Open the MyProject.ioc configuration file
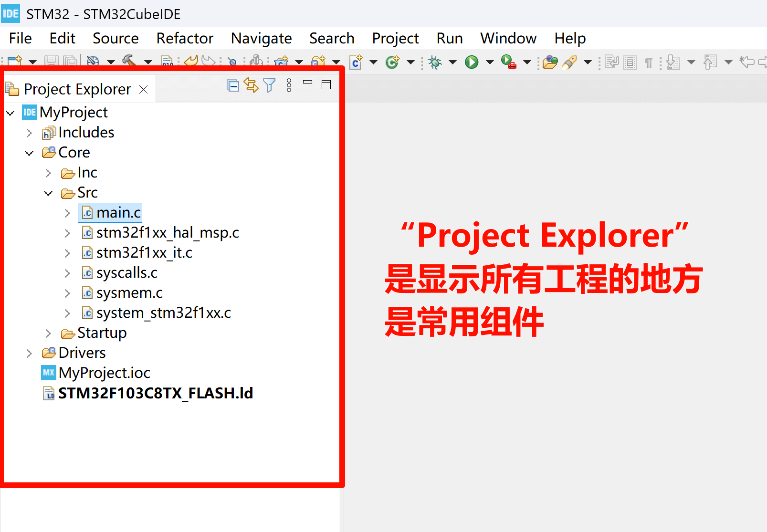Image resolution: width=767 pixels, height=532 pixels. 104,373
